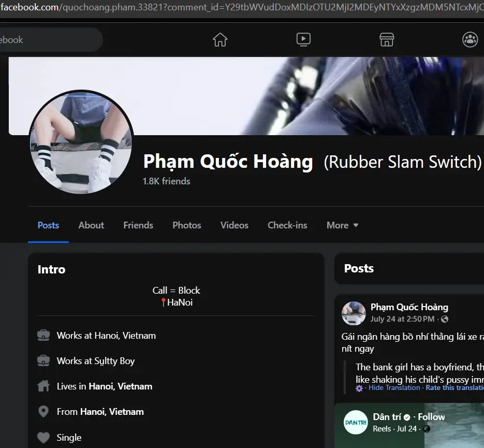Open the July 24 at 2:50 PM timestamp
Image resolution: width=484 pixels, height=448 pixels.
coord(402,319)
